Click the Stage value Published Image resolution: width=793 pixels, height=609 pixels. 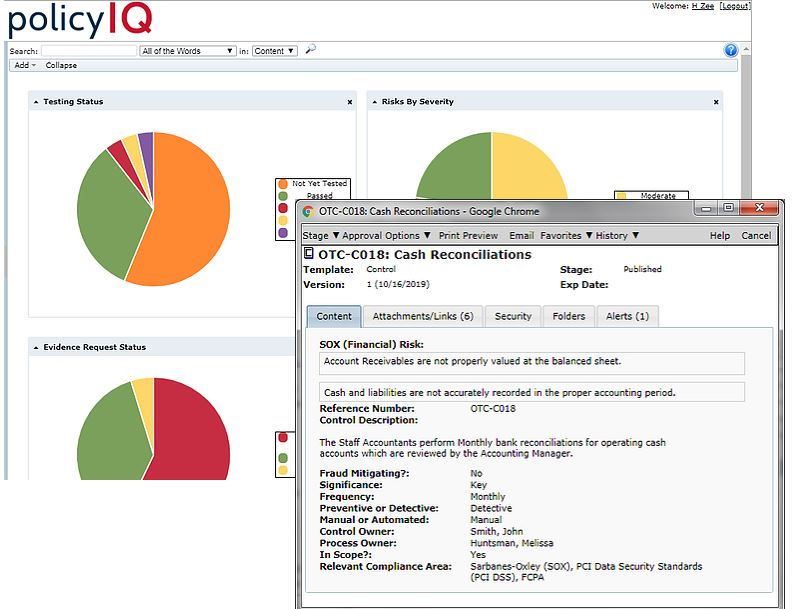pyautogui.click(x=642, y=269)
